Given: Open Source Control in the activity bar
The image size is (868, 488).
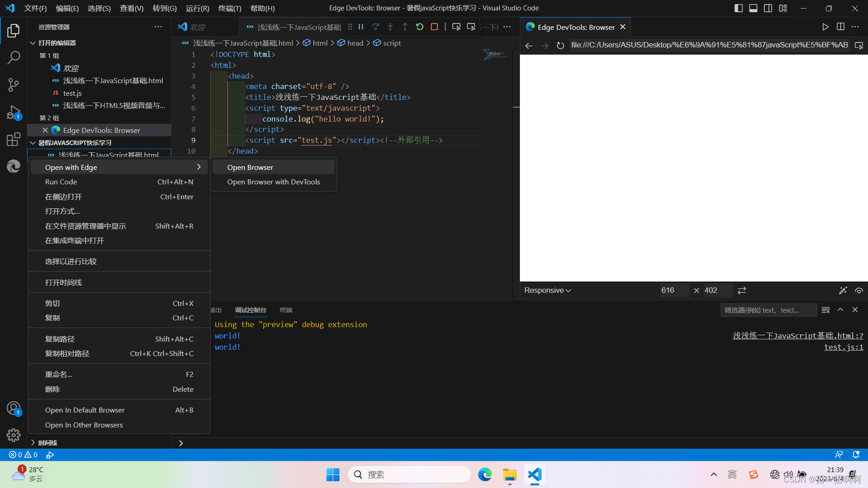Looking at the screenshot, I should (x=13, y=84).
